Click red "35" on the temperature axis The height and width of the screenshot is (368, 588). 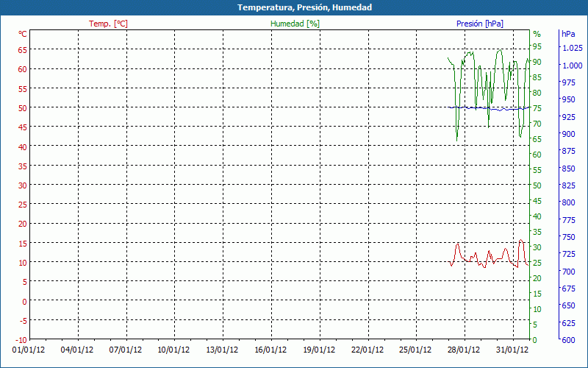tap(23, 166)
